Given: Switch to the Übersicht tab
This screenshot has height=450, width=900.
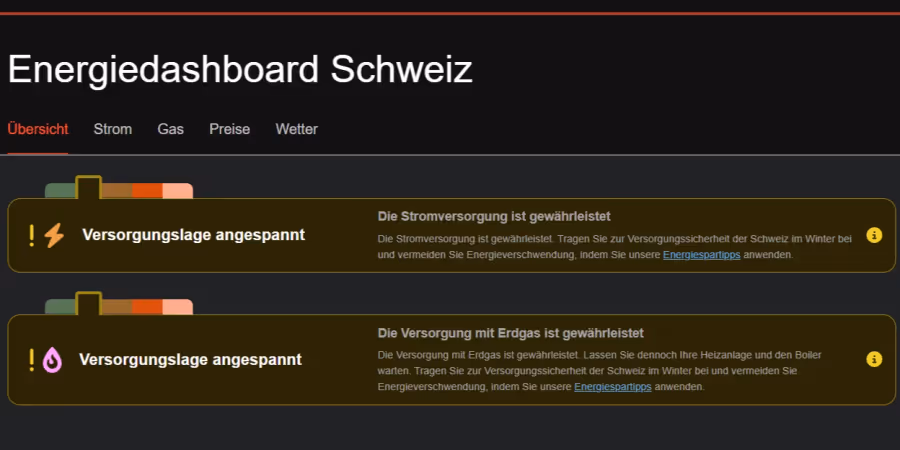Looking at the screenshot, I should pyautogui.click(x=38, y=129).
